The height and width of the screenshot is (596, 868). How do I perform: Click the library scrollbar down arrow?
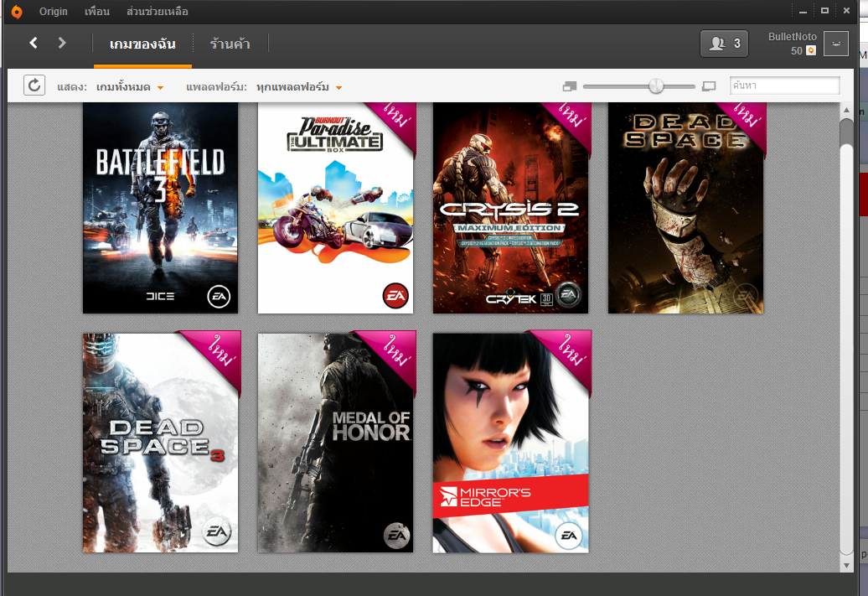coord(846,566)
